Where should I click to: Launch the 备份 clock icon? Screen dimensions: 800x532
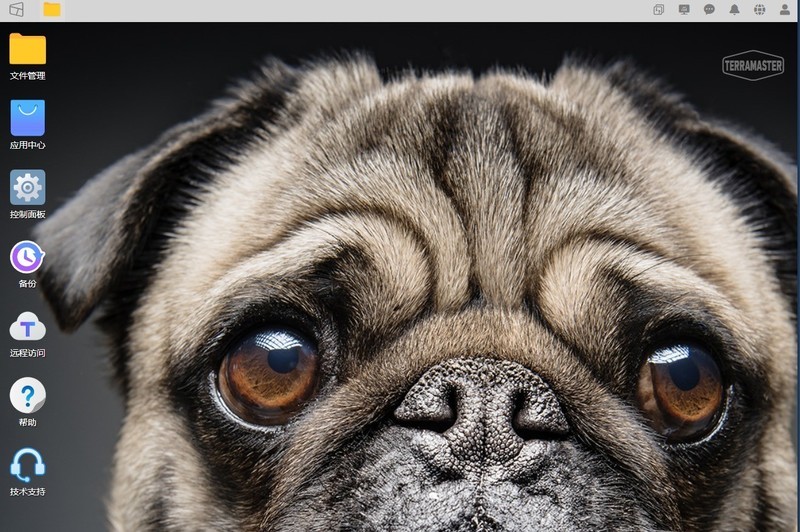(27, 257)
